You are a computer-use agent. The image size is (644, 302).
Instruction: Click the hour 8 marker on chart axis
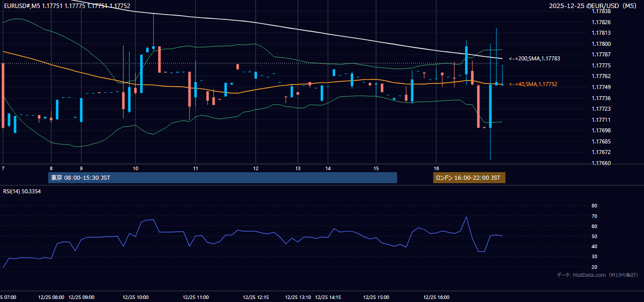coord(51,168)
